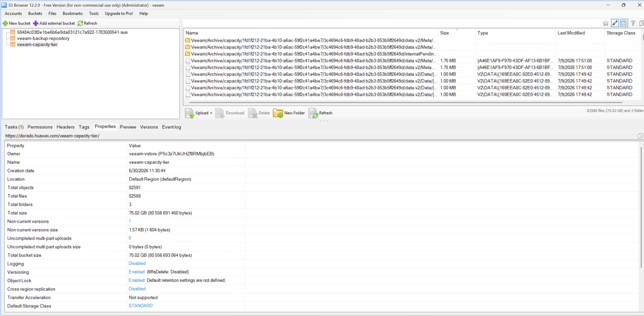Click the Refresh icon in the buckets toolbar
The image size is (644, 316).
(x=80, y=23)
